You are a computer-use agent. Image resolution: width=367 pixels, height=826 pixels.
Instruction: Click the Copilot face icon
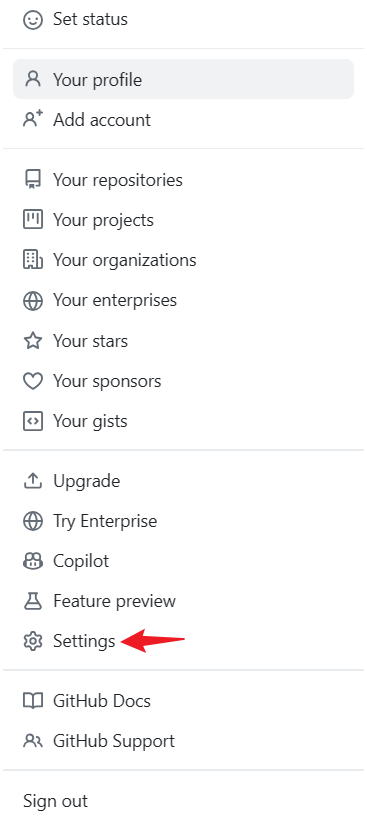(33, 561)
